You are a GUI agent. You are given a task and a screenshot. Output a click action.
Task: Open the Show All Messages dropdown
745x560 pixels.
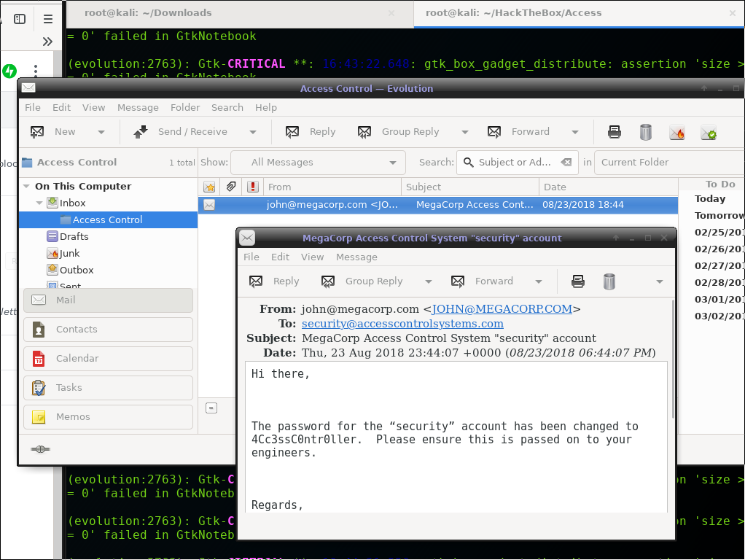pos(318,163)
